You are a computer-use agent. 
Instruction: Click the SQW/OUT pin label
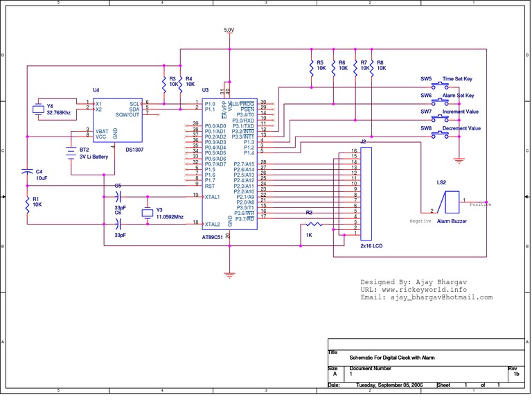tap(127, 115)
